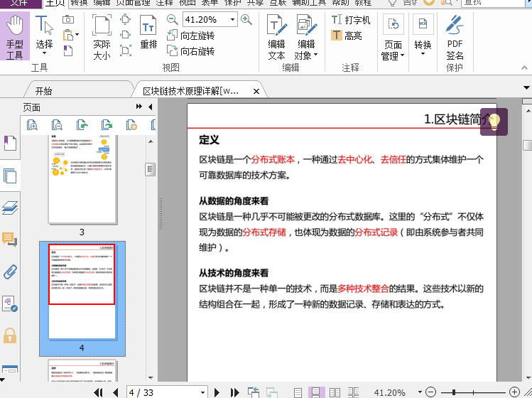The height and width of the screenshot is (398, 532).
Task: Toggle continuous page view mode
Action: pos(316,392)
